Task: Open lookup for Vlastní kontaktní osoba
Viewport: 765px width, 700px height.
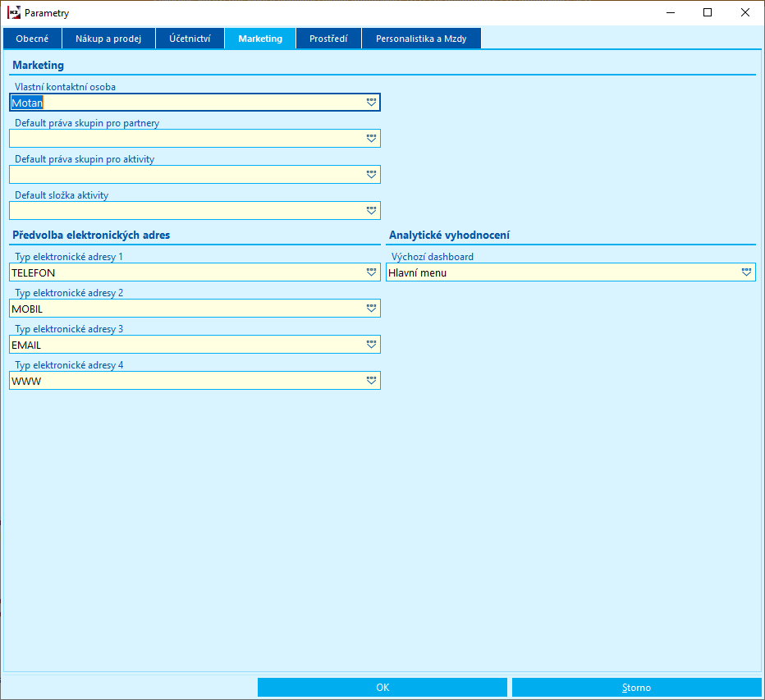Action: pos(371,103)
